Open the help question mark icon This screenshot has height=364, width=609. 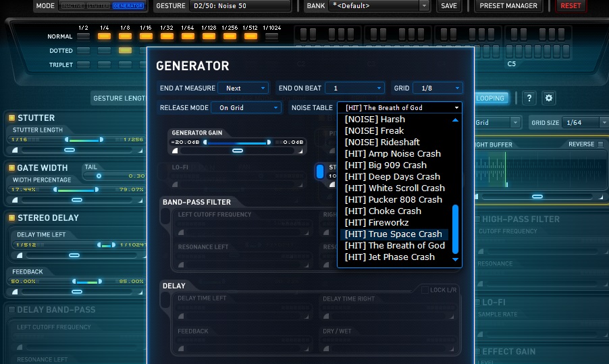[529, 98]
